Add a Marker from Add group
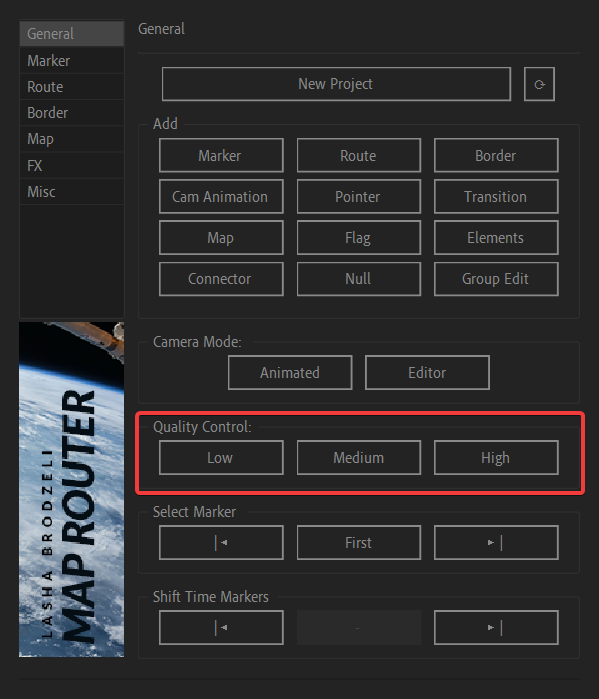The image size is (599, 699). pyautogui.click(x=221, y=156)
